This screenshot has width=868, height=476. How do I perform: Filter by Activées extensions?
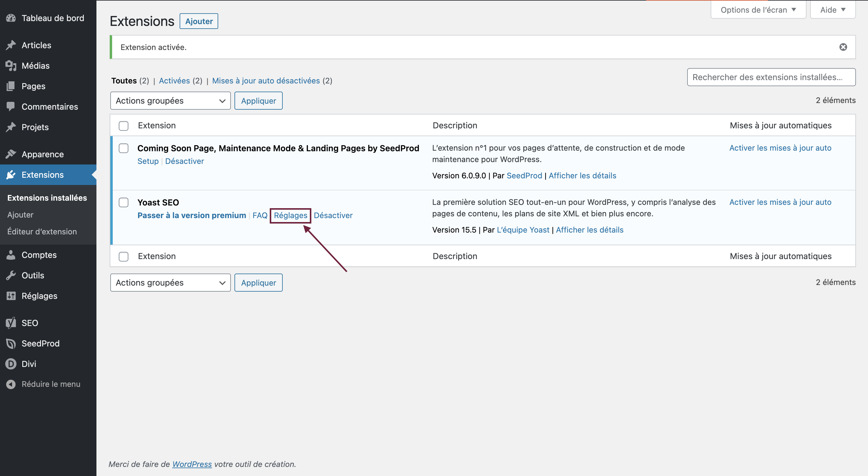pos(175,81)
